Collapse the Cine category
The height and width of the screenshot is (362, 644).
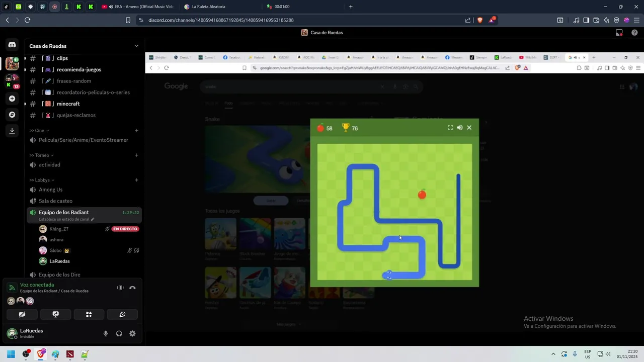click(39, 130)
